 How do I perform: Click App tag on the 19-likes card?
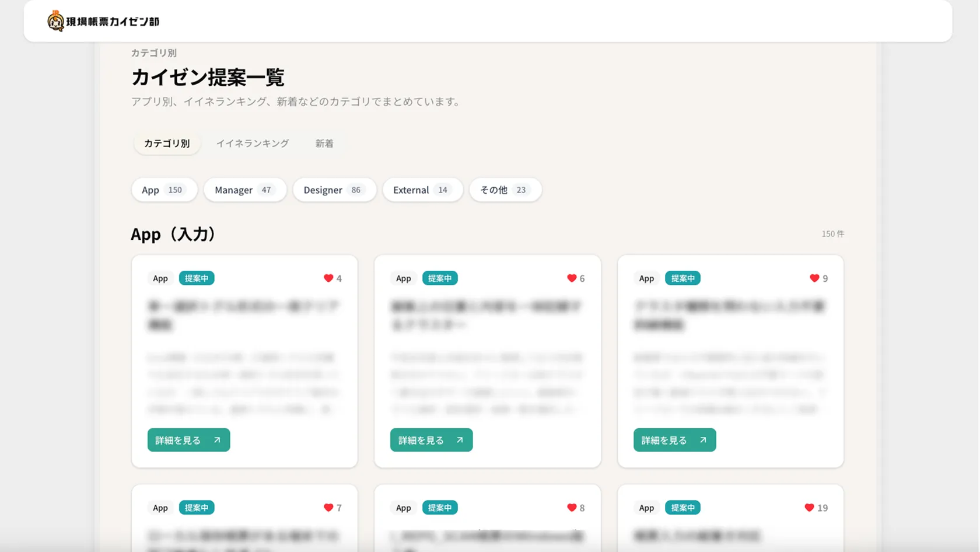(x=646, y=508)
